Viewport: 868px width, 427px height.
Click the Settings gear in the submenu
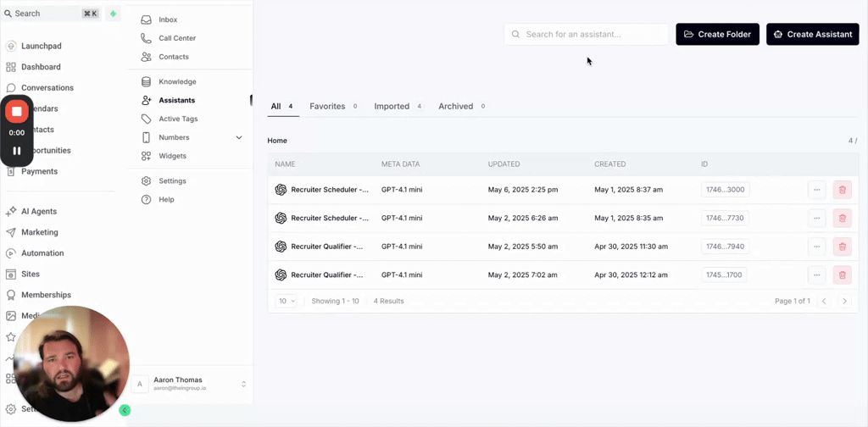[x=146, y=180]
